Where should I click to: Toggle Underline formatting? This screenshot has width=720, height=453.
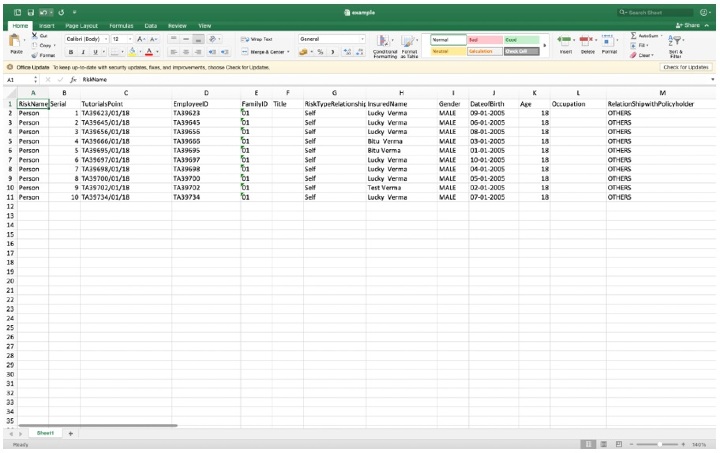tap(95, 52)
